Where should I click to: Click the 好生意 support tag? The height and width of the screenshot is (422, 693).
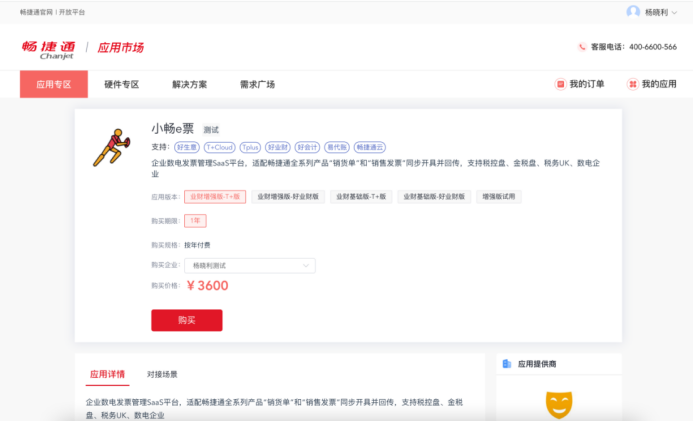[x=187, y=147]
